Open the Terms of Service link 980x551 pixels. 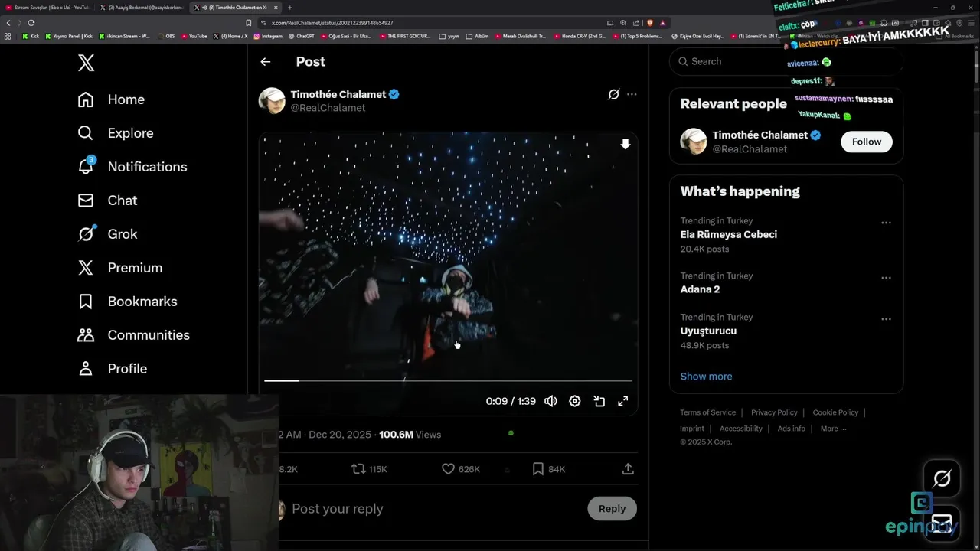pos(707,412)
